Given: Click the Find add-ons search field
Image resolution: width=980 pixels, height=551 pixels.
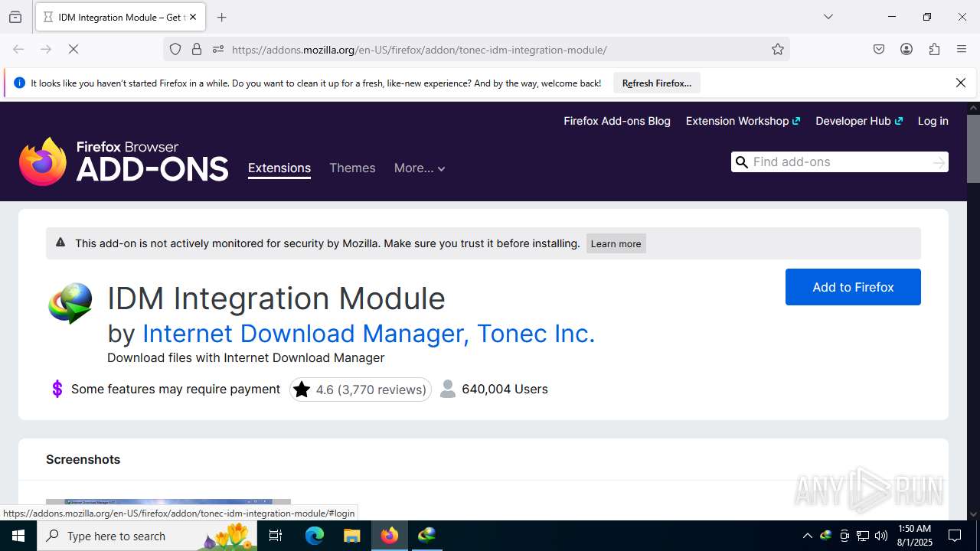Looking at the screenshot, I should pos(840,161).
